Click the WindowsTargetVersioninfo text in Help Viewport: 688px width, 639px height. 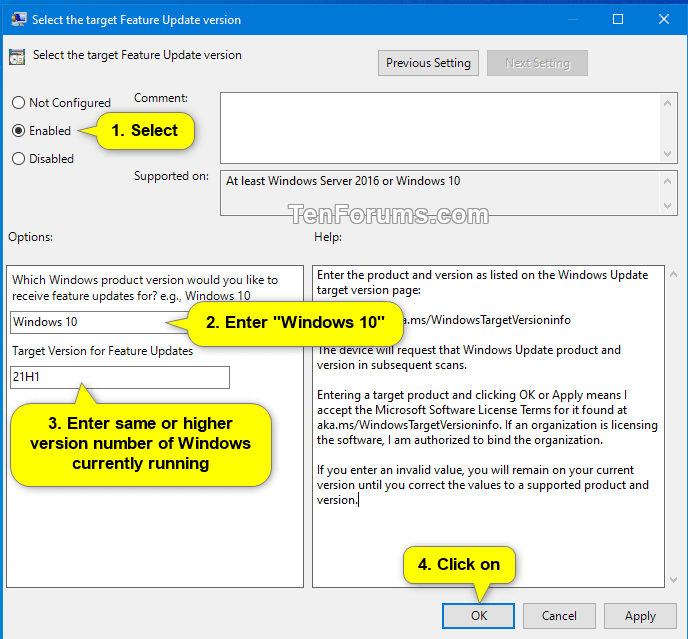pos(486,320)
